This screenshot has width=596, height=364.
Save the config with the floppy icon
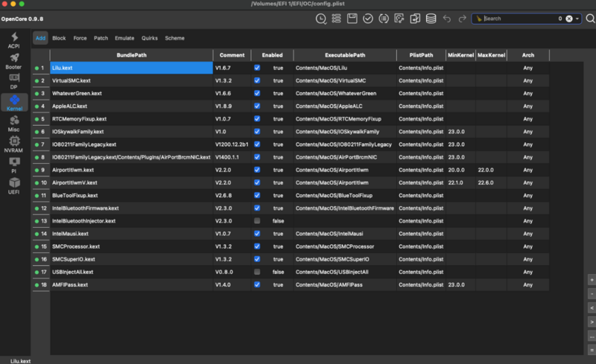352,19
